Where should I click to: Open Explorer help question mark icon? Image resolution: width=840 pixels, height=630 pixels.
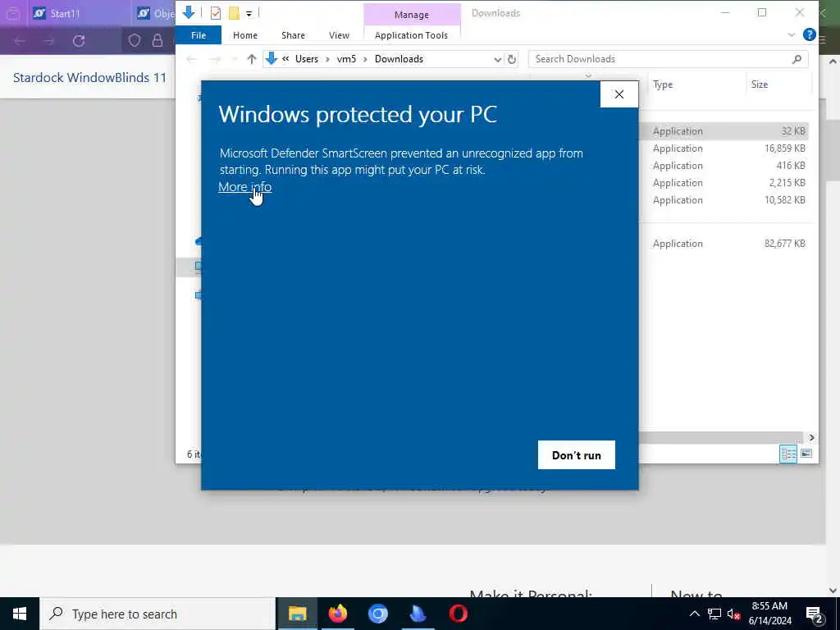tap(810, 34)
